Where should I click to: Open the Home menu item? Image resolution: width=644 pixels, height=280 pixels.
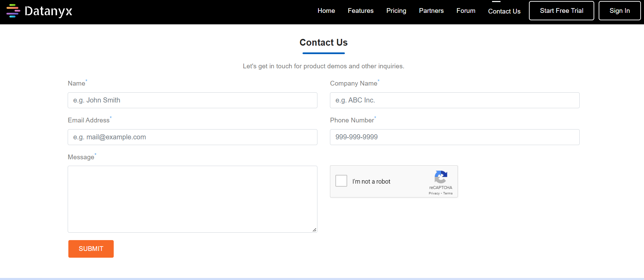click(326, 11)
